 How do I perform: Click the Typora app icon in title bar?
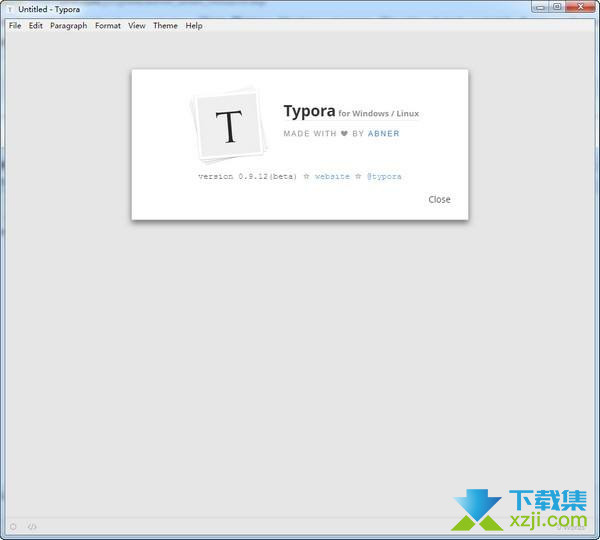pos(10,9)
